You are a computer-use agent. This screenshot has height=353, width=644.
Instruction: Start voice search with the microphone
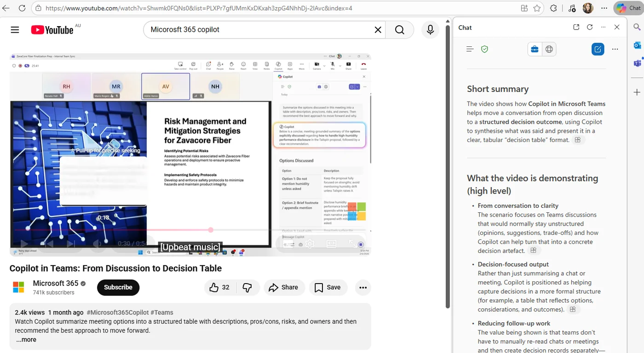coord(430,30)
